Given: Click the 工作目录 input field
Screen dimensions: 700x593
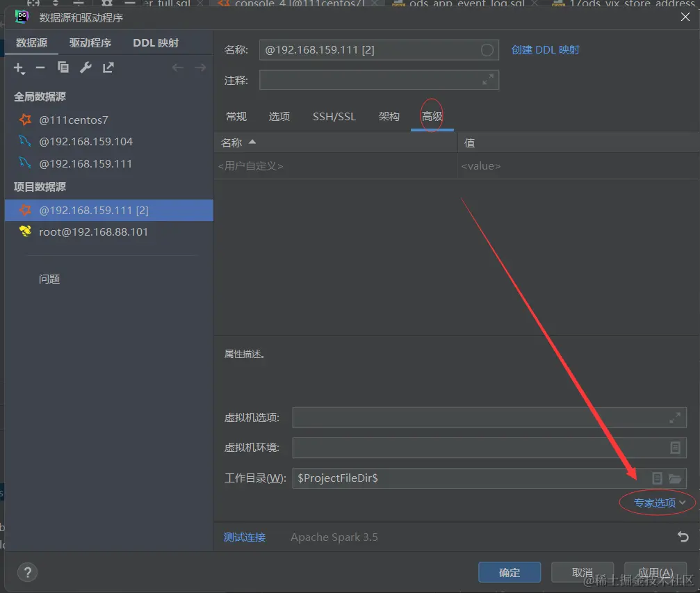Looking at the screenshot, I should tap(489, 478).
